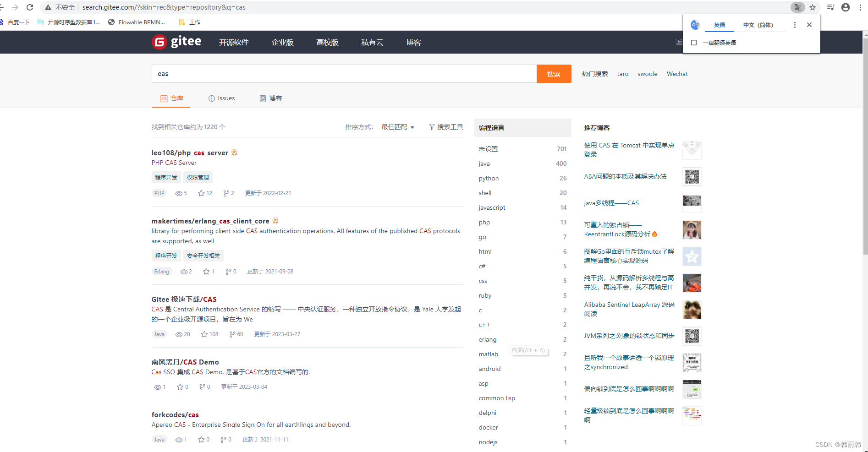
Task: Open the 最佳匹配 sort dropdown
Action: point(397,127)
